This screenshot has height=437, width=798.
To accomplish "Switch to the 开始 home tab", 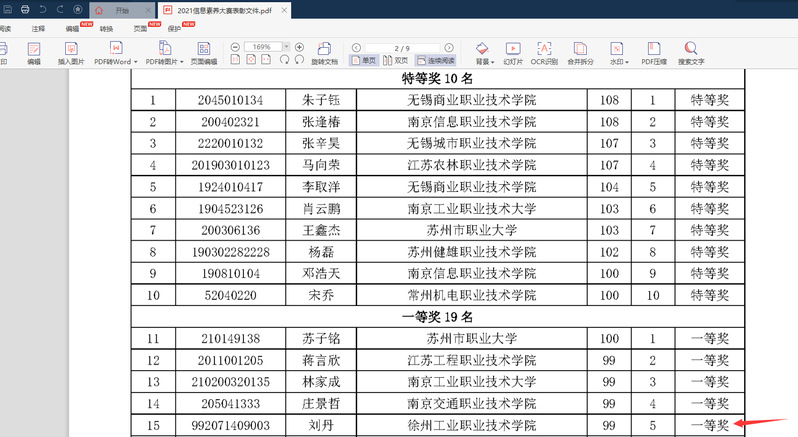I will [120, 9].
